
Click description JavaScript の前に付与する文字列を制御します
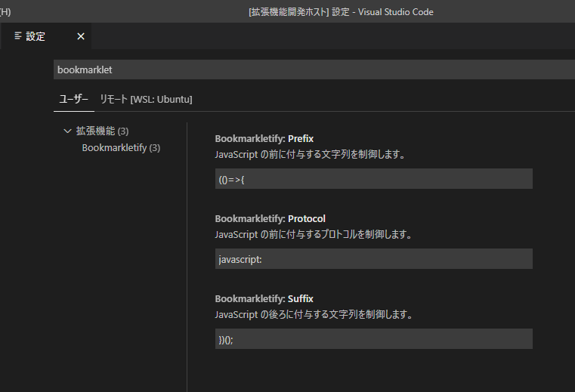pos(311,154)
